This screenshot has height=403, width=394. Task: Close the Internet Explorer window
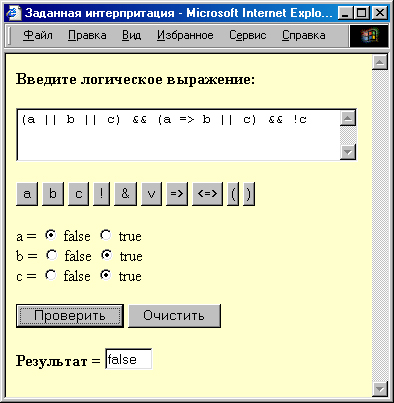[380, 13]
